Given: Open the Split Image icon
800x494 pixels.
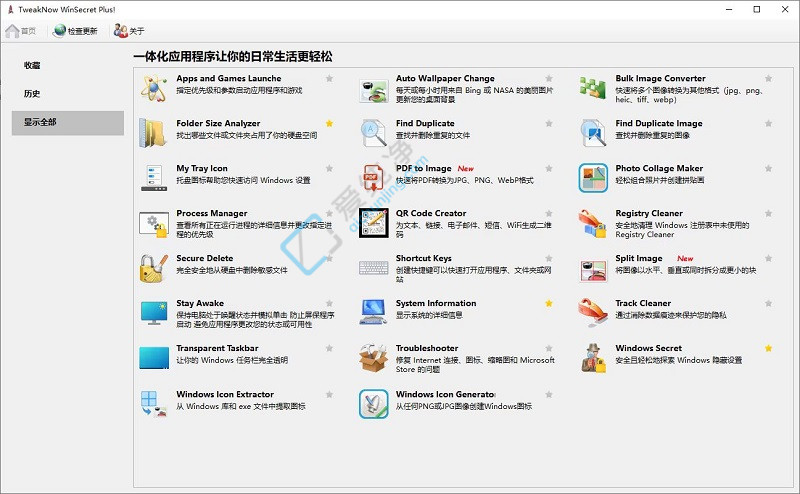Looking at the screenshot, I should (x=593, y=269).
